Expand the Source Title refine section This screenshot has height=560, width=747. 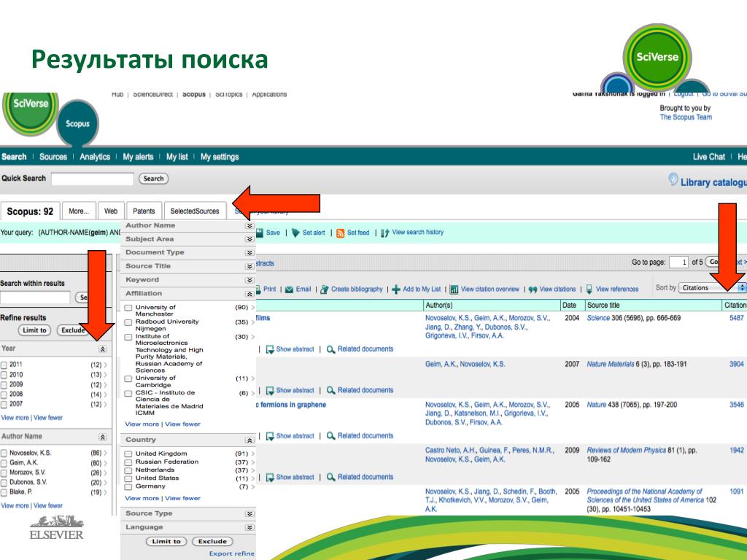coord(249,266)
